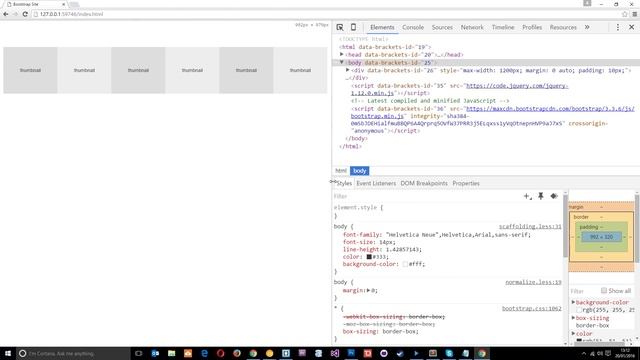This screenshot has width=640, height=360.
Task: Switch to active Chrome taskbar icon
Action: point(482,353)
